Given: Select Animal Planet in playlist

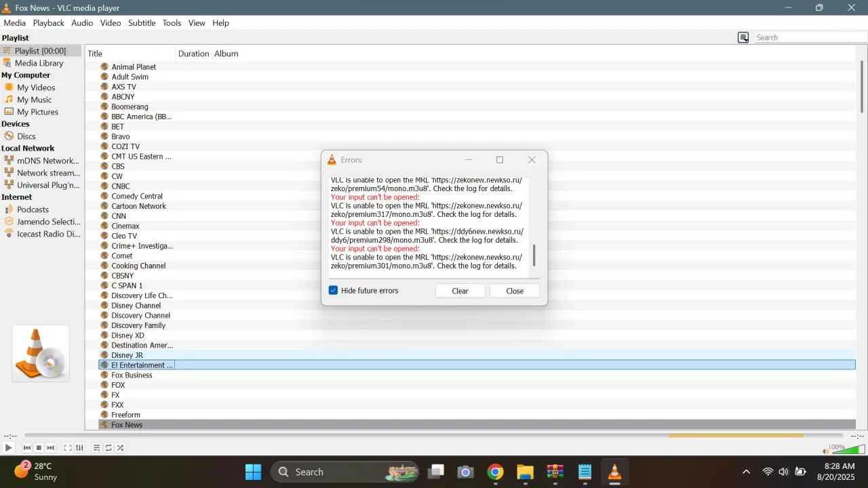Looking at the screenshot, I should point(134,67).
